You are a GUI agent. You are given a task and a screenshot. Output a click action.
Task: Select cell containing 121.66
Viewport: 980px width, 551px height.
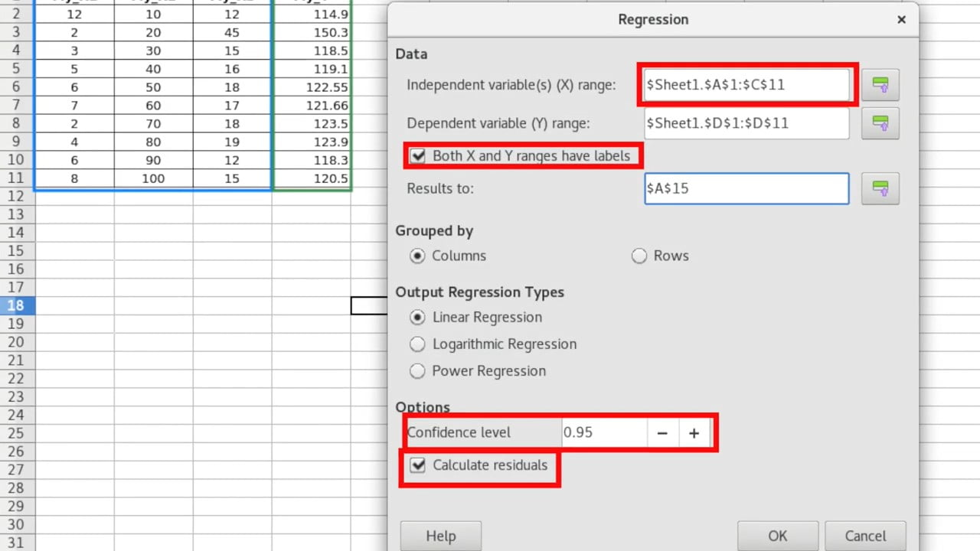coord(312,106)
